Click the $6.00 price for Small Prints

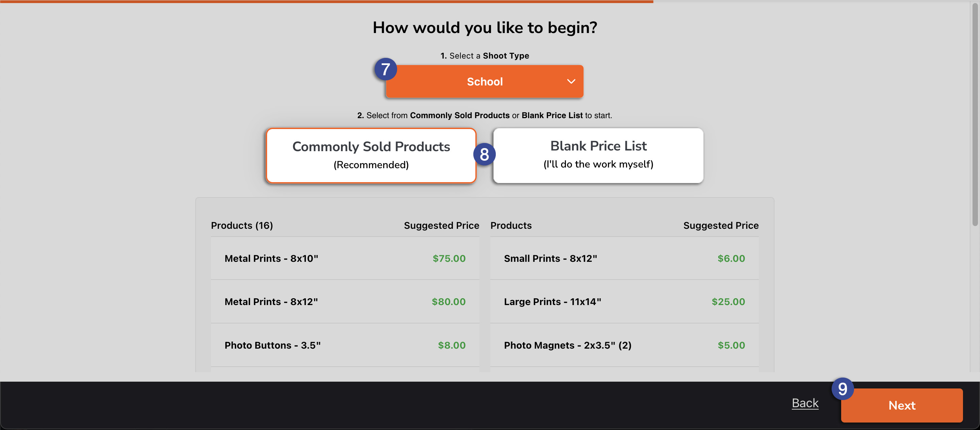click(x=731, y=258)
